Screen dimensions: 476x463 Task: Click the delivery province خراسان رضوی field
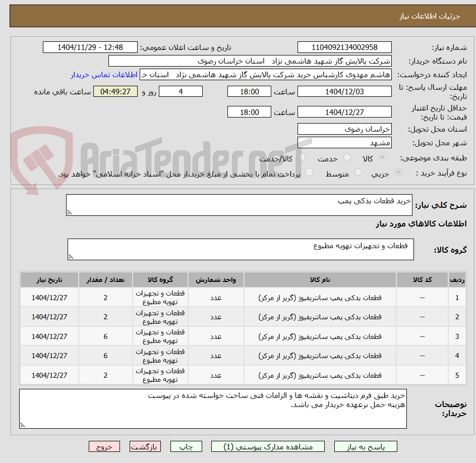pyautogui.click(x=344, y=129)
